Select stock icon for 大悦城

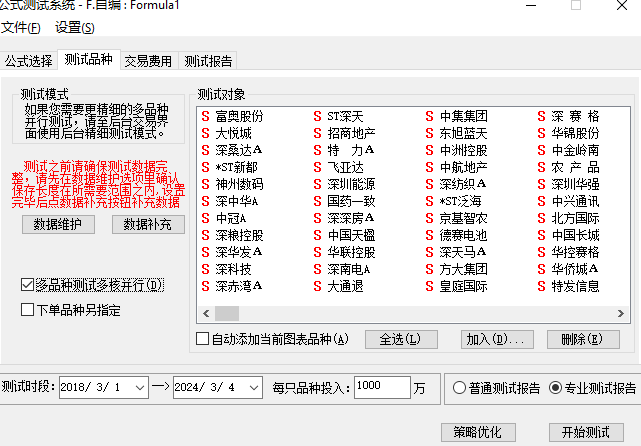[206, 133]
